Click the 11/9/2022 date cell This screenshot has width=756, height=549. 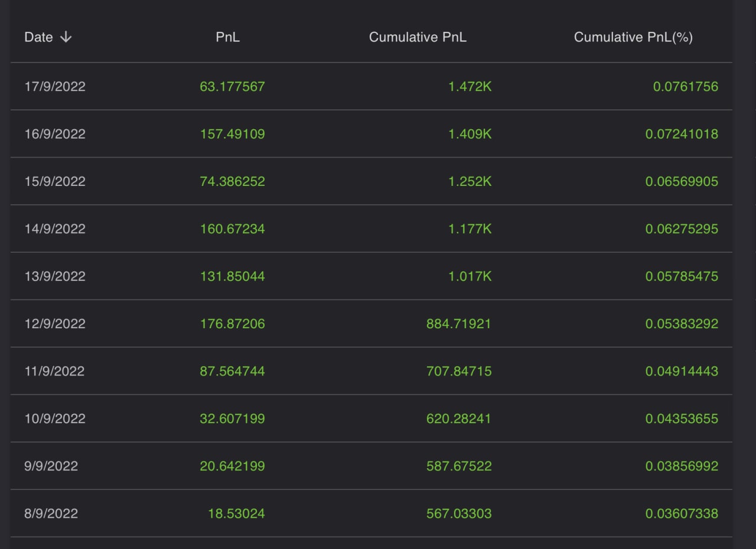point(55,371)
